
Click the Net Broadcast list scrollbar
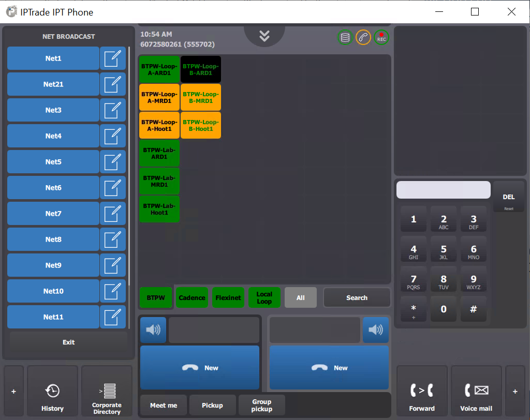(129, 166)
